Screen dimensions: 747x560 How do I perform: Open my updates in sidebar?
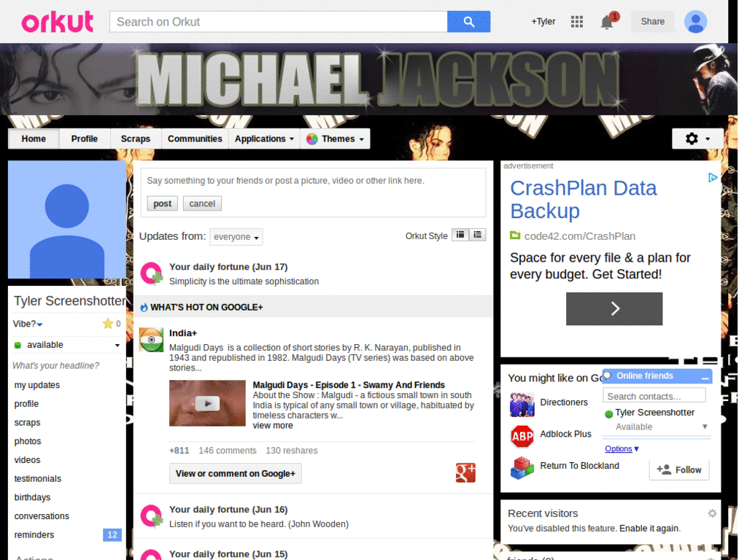tap(37, 385)
